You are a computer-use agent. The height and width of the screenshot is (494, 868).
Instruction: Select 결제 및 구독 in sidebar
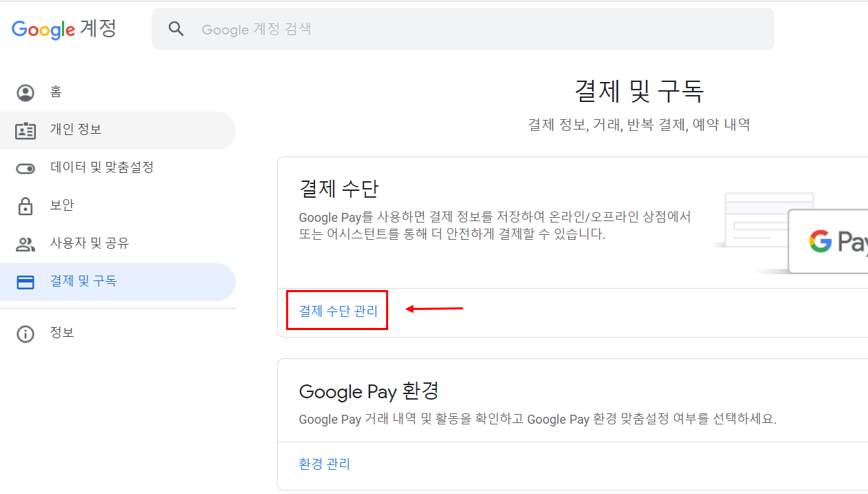[118, 282]
